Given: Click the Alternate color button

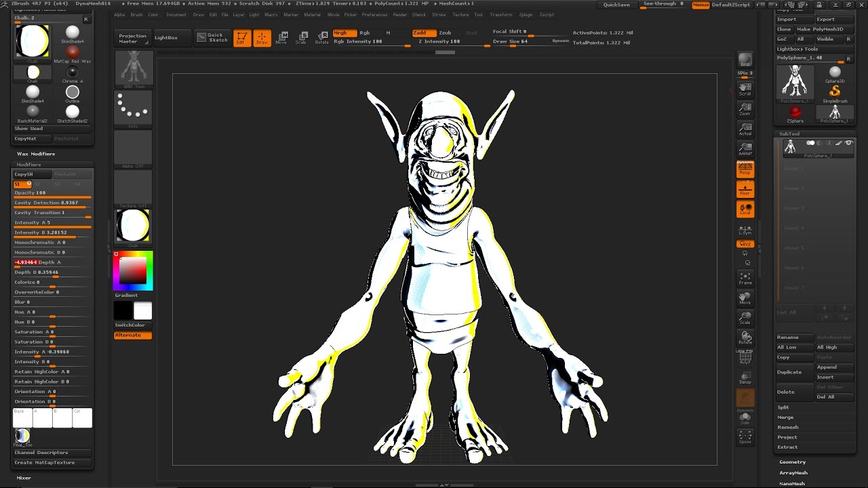Looking at the screenshot, I should 133,335.
